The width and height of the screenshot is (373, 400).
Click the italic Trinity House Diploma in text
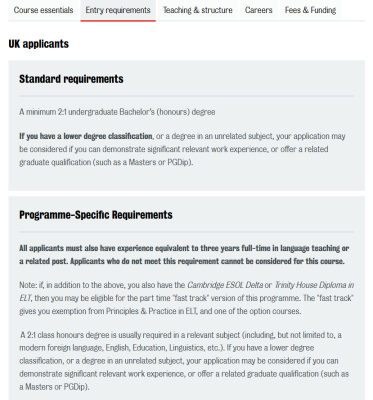pyautogui.click(x=314, y=285)
